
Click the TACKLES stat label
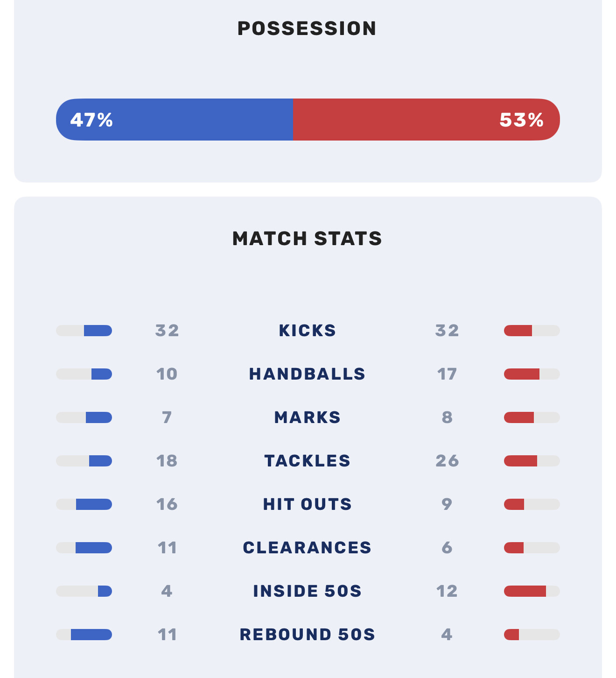pos(307,461)
